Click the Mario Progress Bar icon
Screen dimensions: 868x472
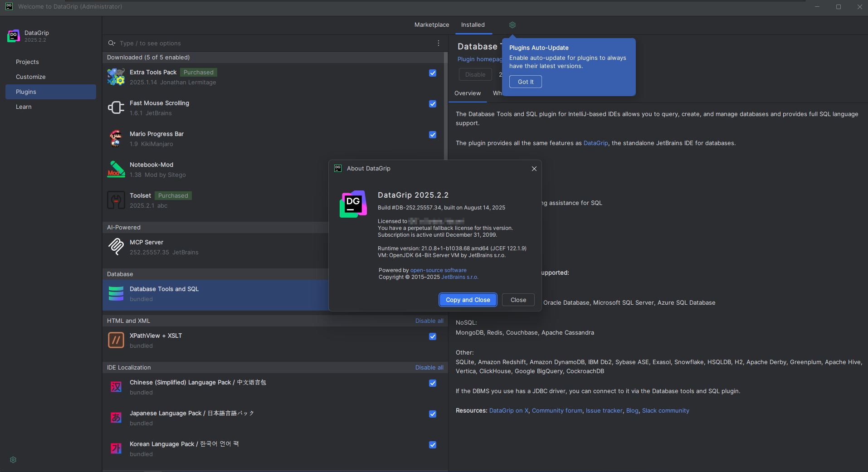point(116,139)
